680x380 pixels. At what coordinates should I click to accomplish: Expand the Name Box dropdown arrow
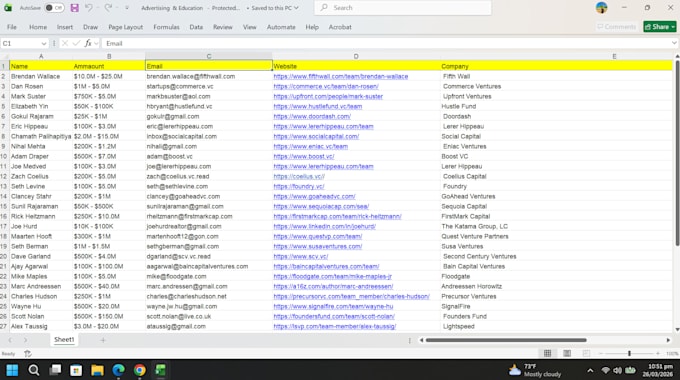point(43,43)
